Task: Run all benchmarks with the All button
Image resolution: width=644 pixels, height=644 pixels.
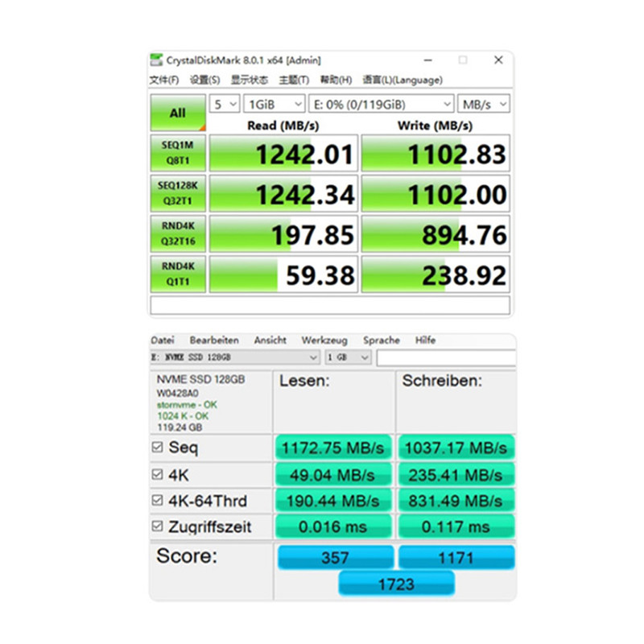Action: 178,114
